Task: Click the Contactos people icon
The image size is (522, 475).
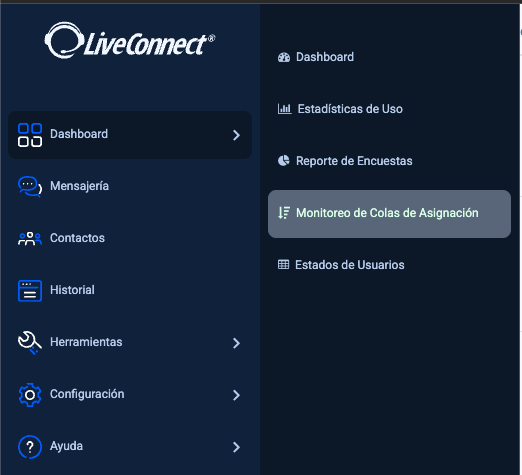Action: 30,239
